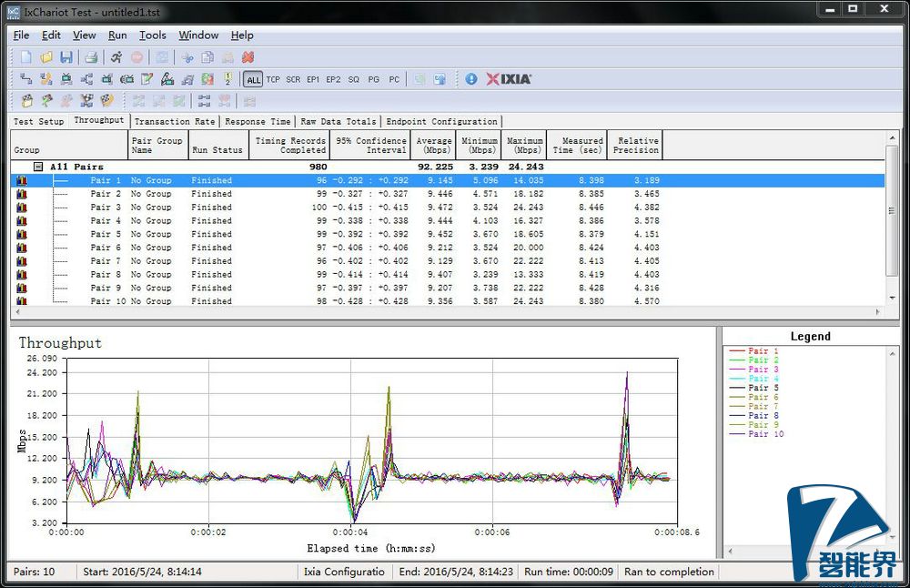The width and height of the screenshot is (910, 588).
Task: Click the Add Pair icon
Action: click(26, 79)
